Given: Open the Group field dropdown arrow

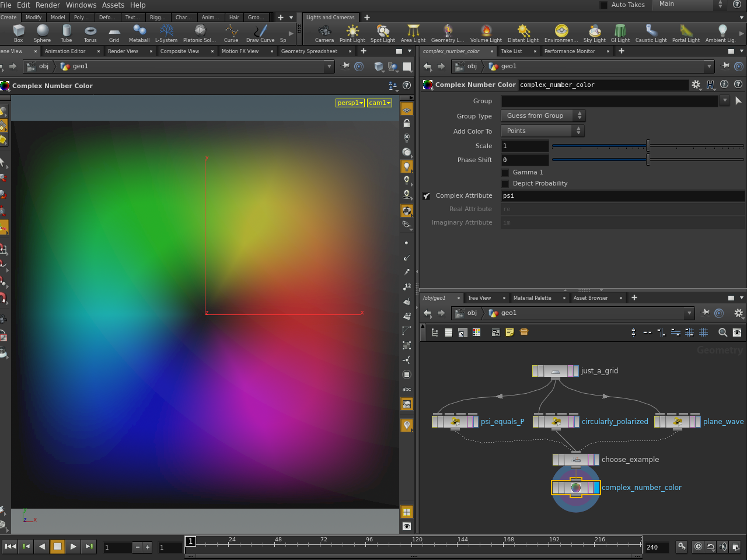Looking at the screenshot, I should (725, 101).
